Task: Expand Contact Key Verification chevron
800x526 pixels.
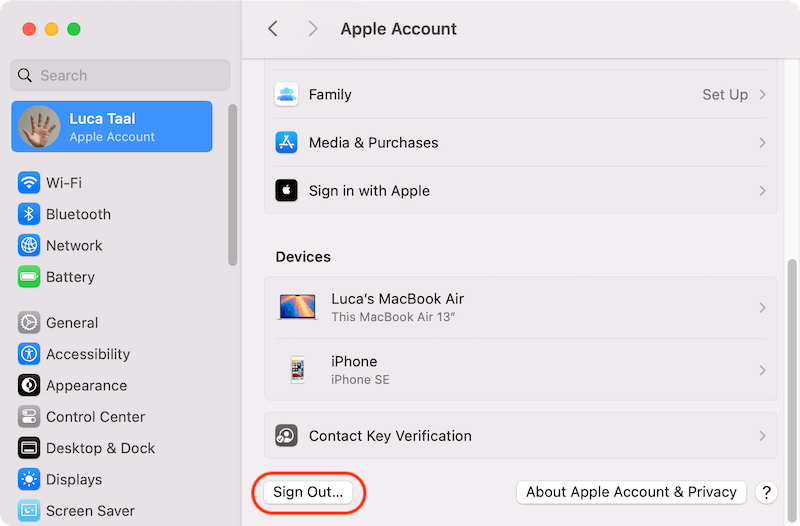Action: click(x=762, y=436)
